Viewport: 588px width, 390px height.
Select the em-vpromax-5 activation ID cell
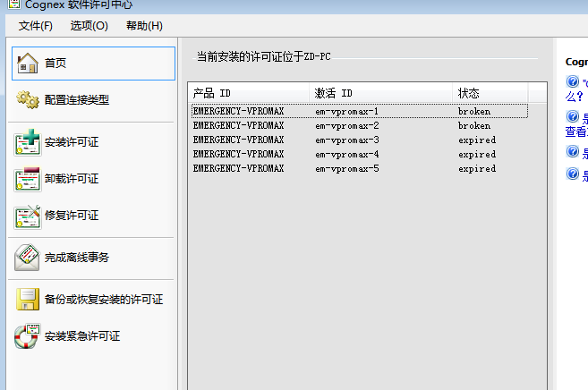(347, 168)
